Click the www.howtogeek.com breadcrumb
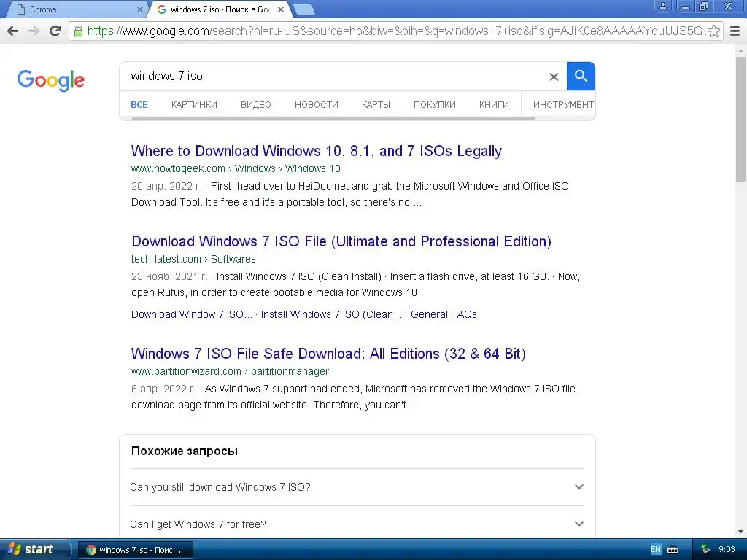 point(236,168)
